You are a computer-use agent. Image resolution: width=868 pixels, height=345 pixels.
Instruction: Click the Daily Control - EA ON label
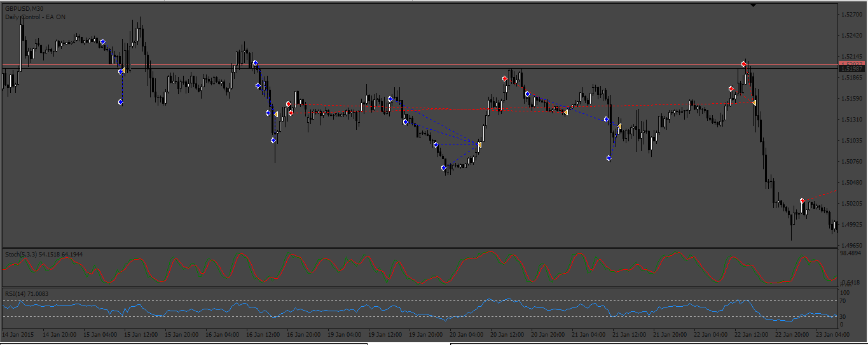coord(35,17)
